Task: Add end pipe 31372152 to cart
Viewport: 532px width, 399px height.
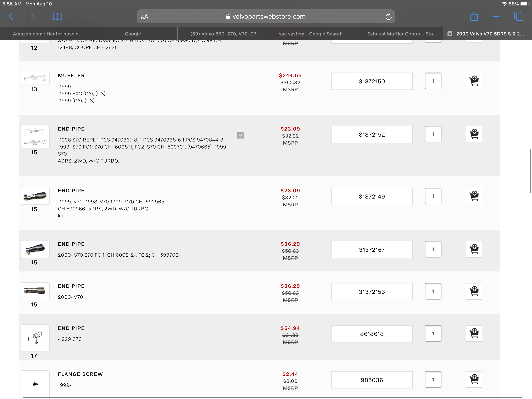Action: click(474, 134)
